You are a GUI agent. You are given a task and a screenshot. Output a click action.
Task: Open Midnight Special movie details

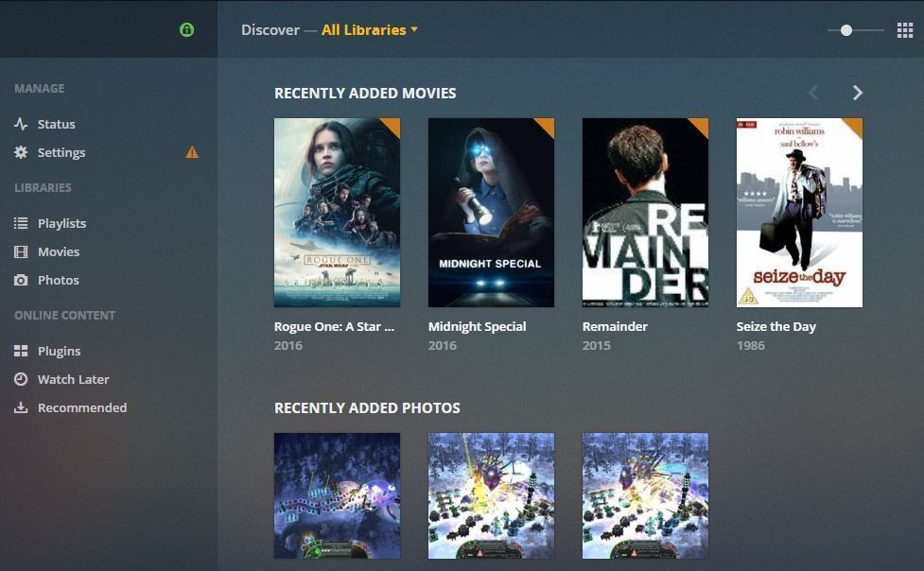point(491,212)
